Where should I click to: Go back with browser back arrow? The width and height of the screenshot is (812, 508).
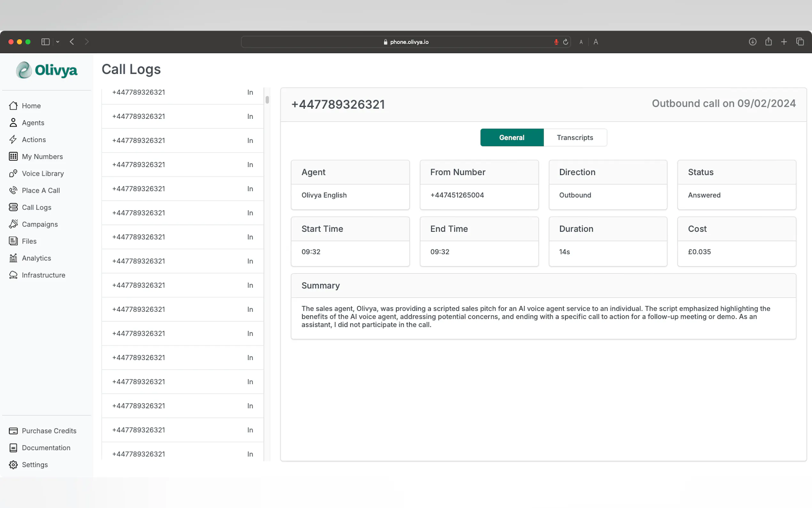[x=72, y=42]
